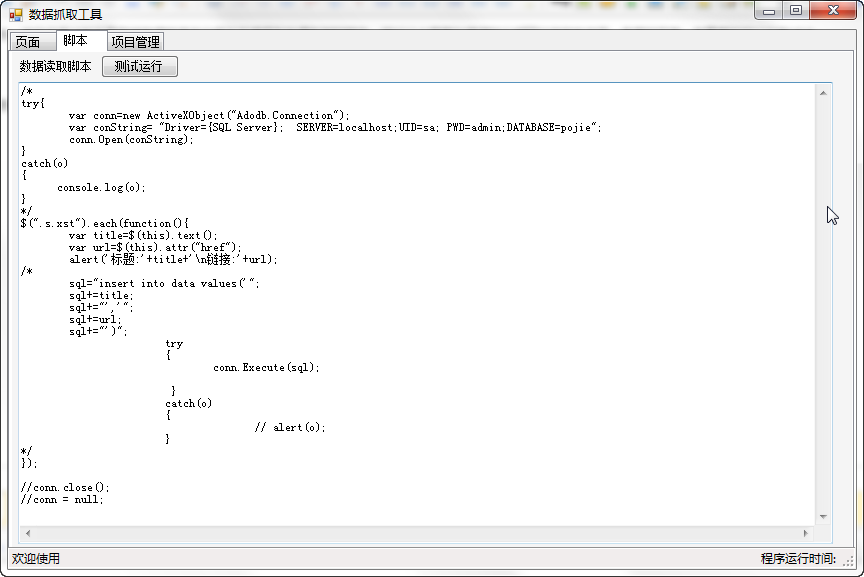
Task: Click the conString Driver SQL Server line
Action: 335,127
